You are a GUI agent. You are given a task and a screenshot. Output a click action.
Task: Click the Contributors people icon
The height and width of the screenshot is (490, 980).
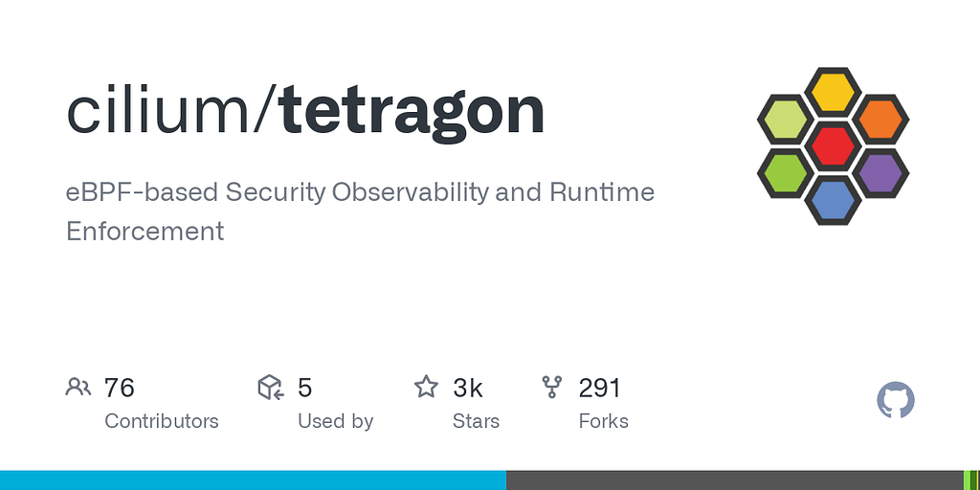pyautogui.click(x=78, y=388)
